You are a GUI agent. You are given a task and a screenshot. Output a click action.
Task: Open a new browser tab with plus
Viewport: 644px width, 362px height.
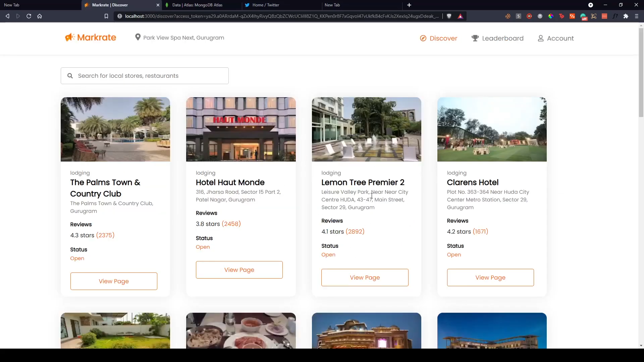tap(409, 5)
